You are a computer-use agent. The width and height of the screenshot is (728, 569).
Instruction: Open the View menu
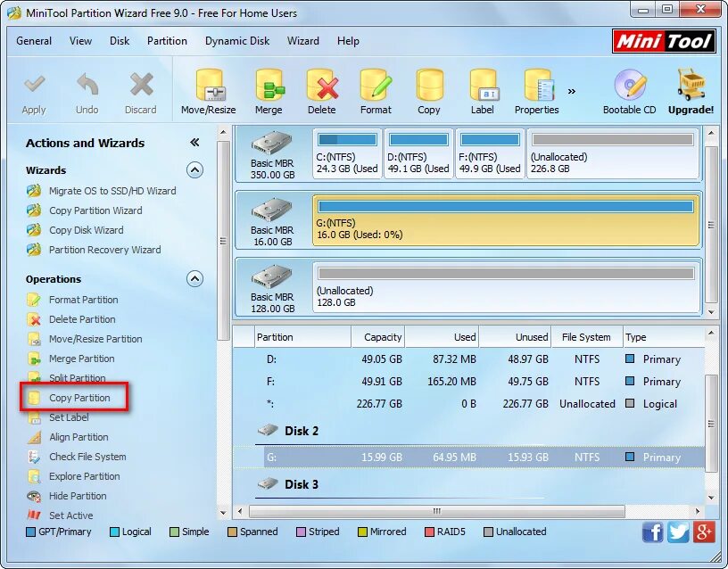click(81, 41)
